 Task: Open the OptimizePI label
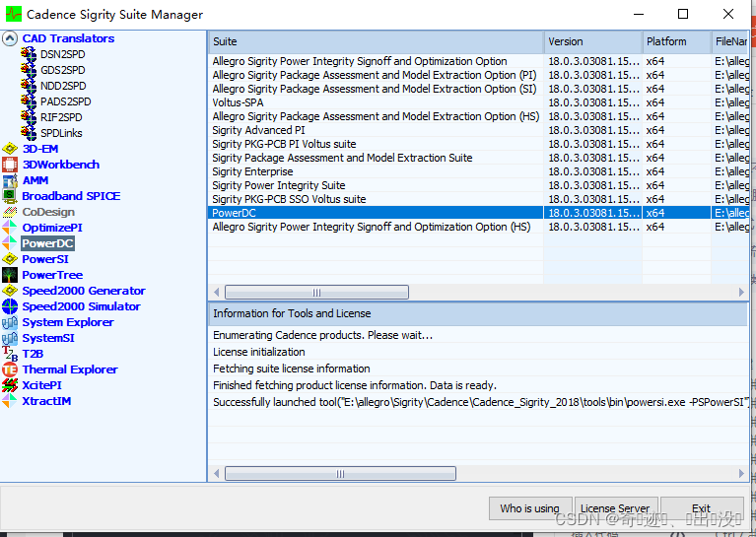point(52,228)
